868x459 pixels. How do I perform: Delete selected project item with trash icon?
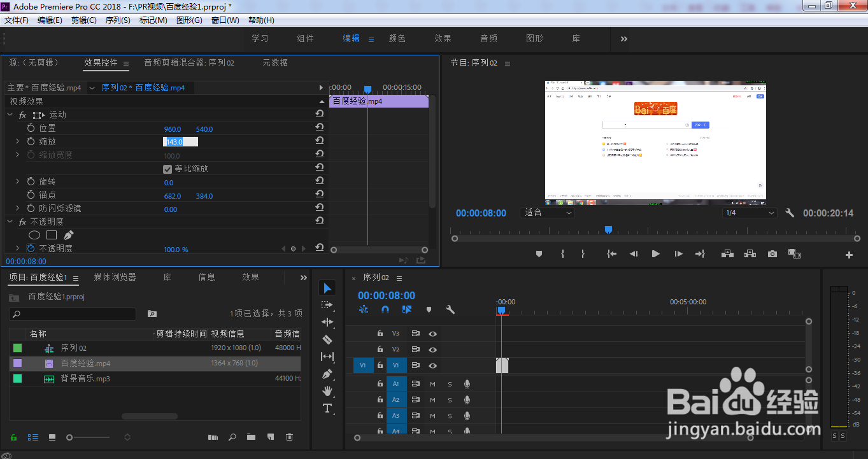(x=290, y=437)
